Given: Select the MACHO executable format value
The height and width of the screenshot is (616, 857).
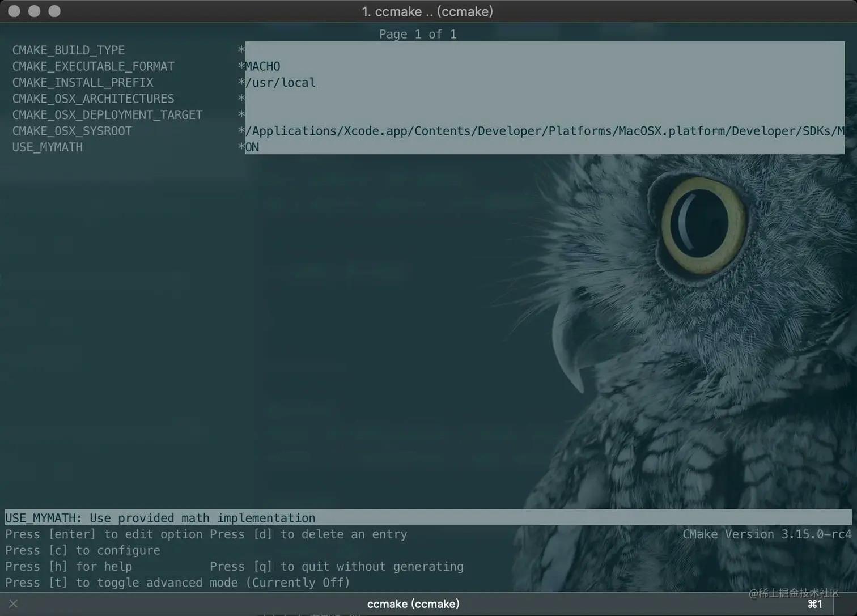Looking at the screenshot, I should tap(262, 66).
